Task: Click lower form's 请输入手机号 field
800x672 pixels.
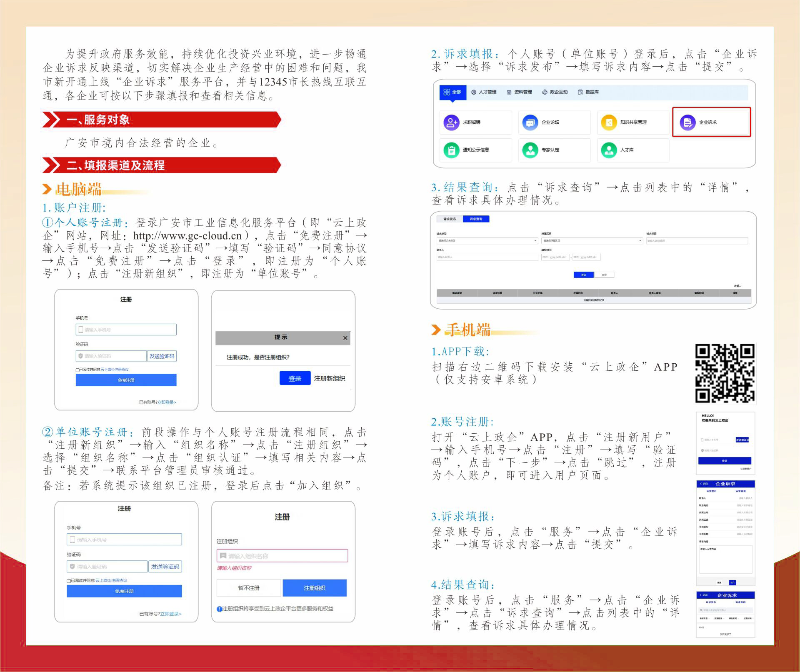Action: coord(124,540)
